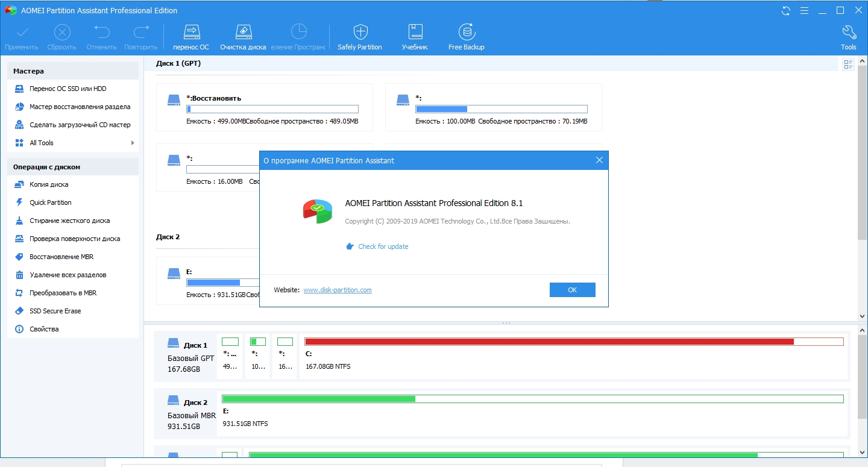Click the green E: usage bar in Диск 2 row

(x=533, y=399)
